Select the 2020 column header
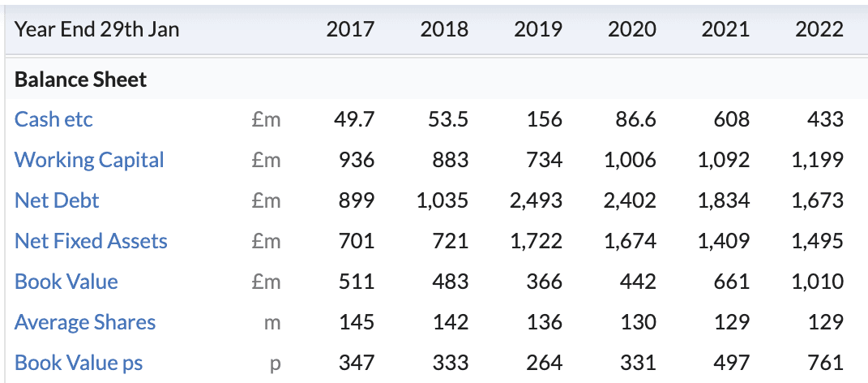Screen dimensions: 868x383 (x=632, y=30)
